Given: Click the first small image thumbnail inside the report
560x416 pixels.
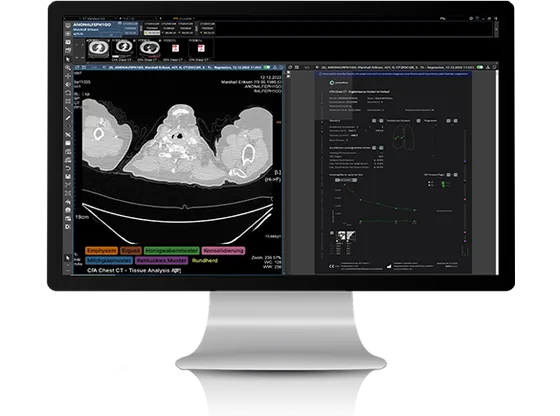Looking at the screenshot, I should (341, 235).
